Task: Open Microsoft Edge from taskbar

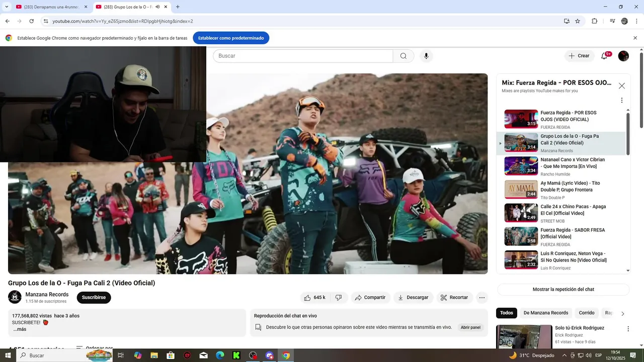Action: [x=220, y=355]
